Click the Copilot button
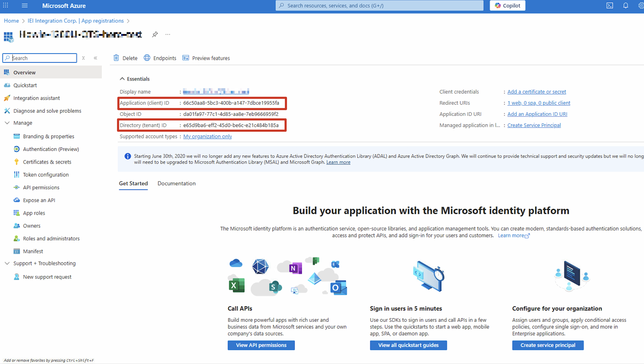The width and height of the screenshot is (644, 364). click(507, 5)
